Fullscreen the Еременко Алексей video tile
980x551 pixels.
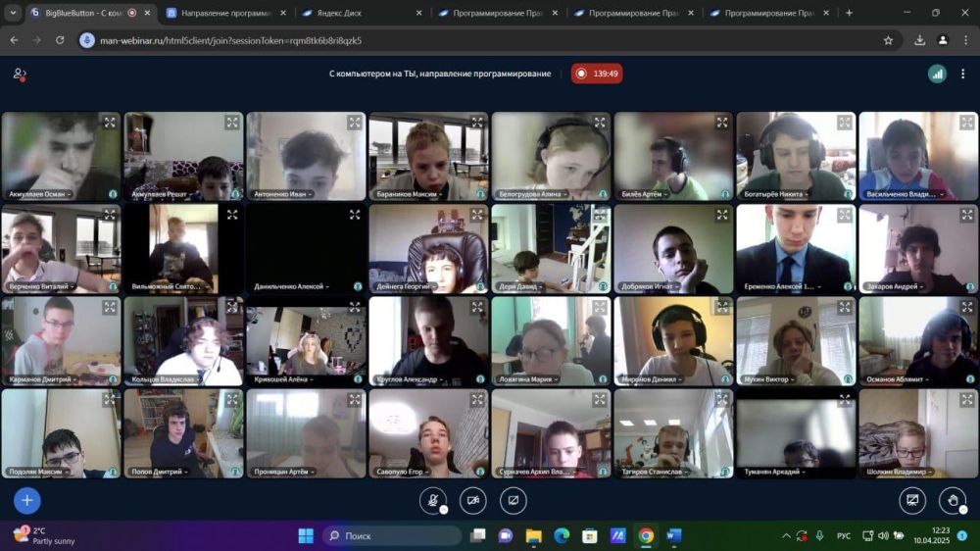pyautogui.click(x=844, y=215)
